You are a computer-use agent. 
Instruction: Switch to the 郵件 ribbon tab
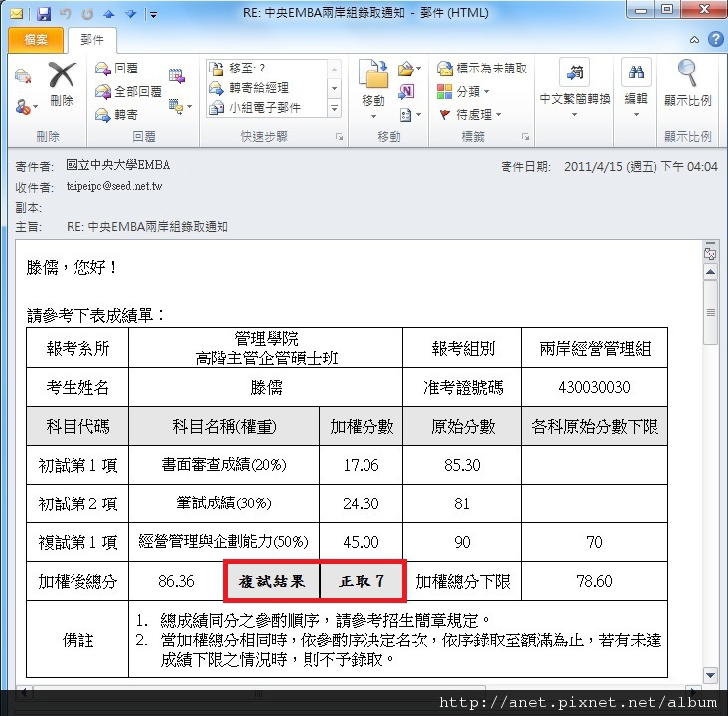pyautogui.click(x=92, y=40)
